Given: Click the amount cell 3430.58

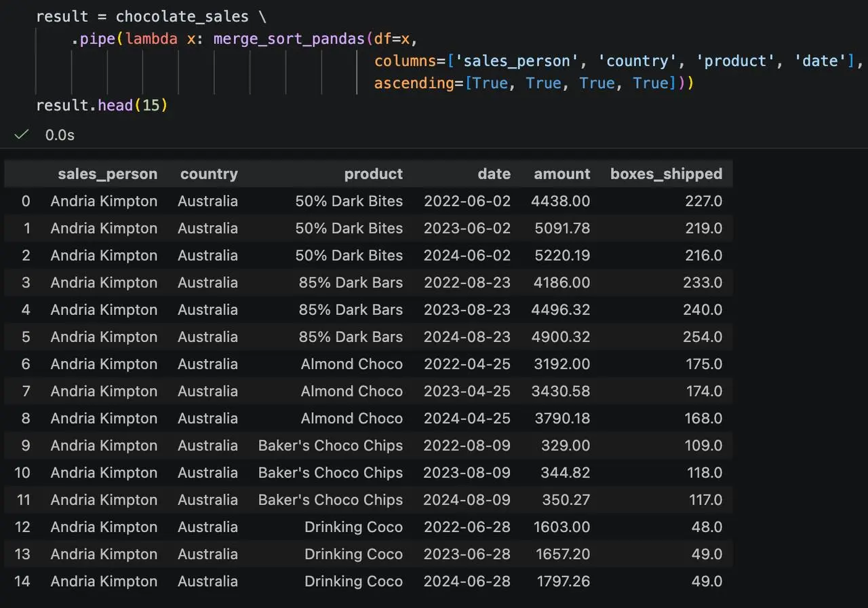Looking at the screenshot, I should click(561, 391).
